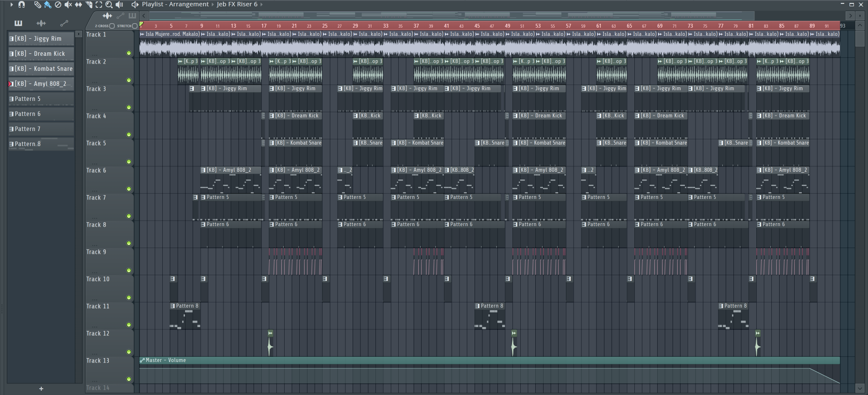Select Pattern 8 in picker list
The image size is (868, 395).
click(x=41, y=144)
